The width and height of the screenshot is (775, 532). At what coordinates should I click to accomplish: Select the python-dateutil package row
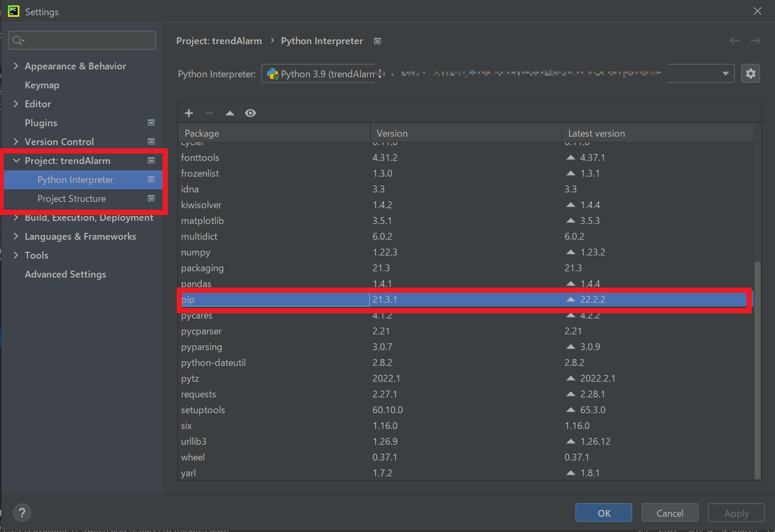pyautogui.click(x=466, y=363)
